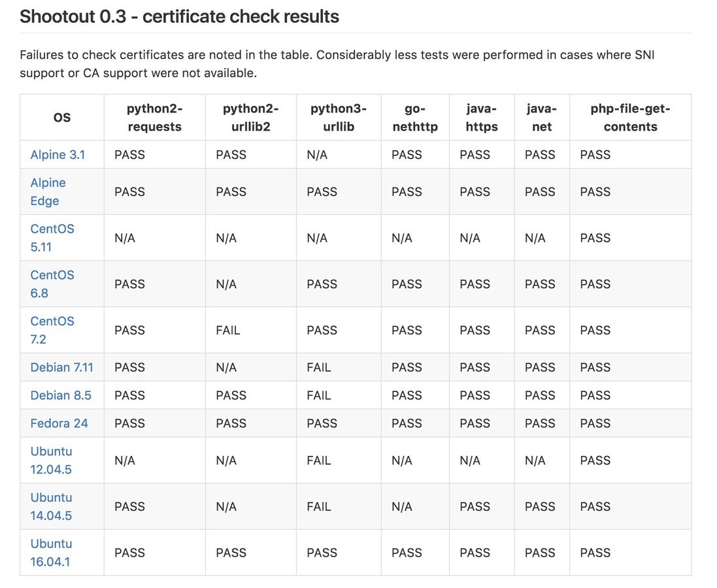Viewport: 717px width, 588px height.
Task: Click the java-https column header
Action: click(x=482, y=118)
